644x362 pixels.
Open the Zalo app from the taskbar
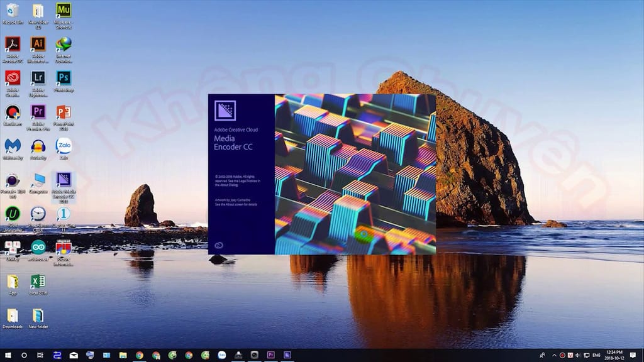(x=221, y=355)
